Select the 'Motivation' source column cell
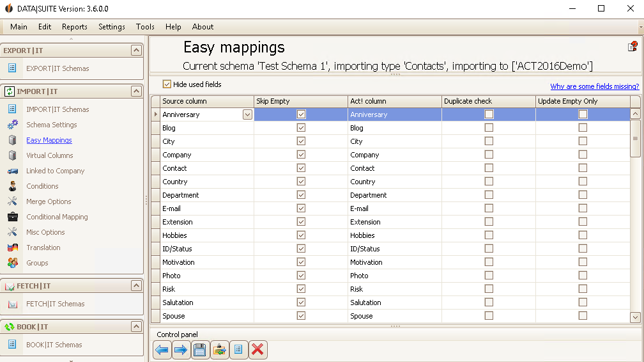Screen dimensions: 644x362 [207, 262]
